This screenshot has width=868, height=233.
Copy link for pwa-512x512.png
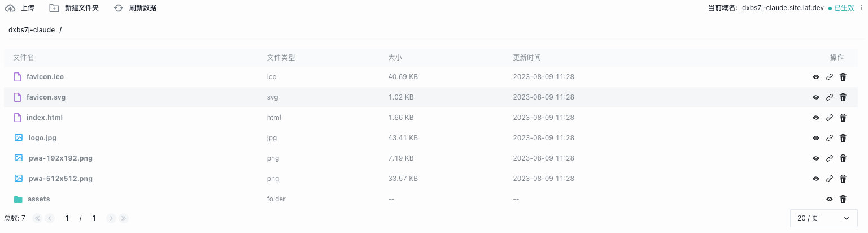(830, 179)
